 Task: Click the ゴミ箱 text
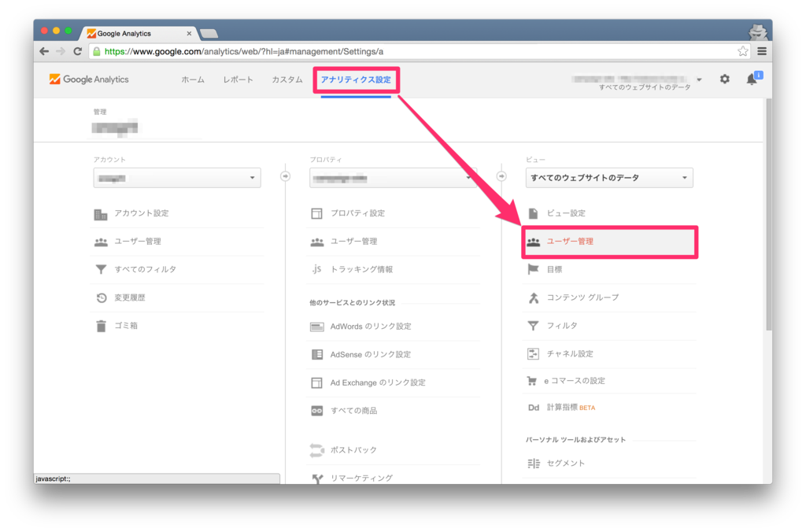click(126, 326)
